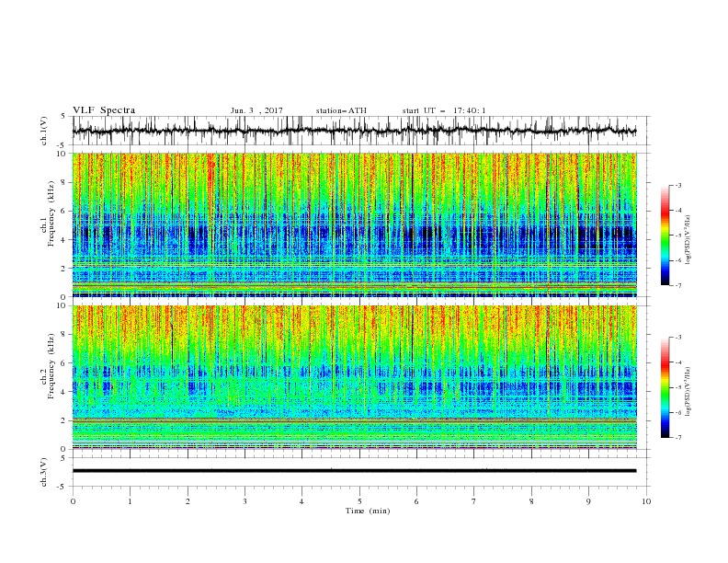The image size is (728, 563).
Task: Click the ch.1 spectrogram colorbar
Action: (665, 236)
